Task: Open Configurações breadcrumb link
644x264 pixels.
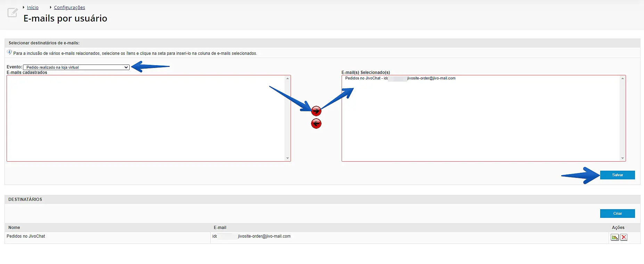Action: tap(70, 7)
